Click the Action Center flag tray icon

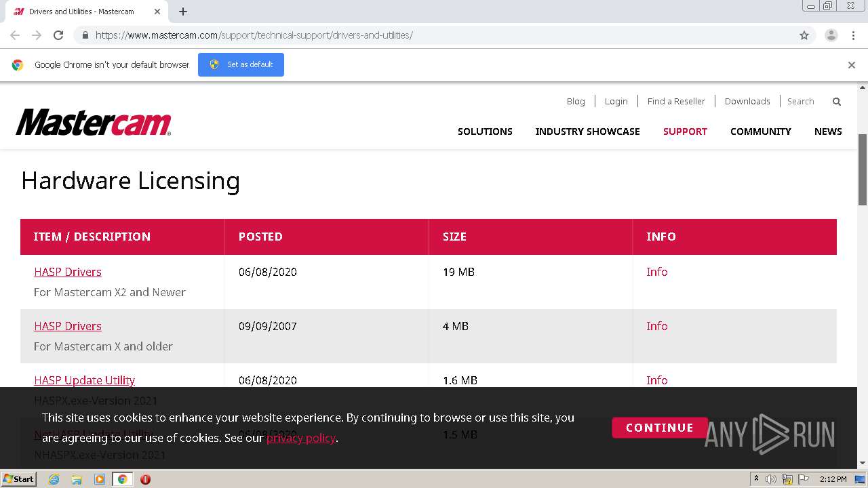click(x=803, y=479)
